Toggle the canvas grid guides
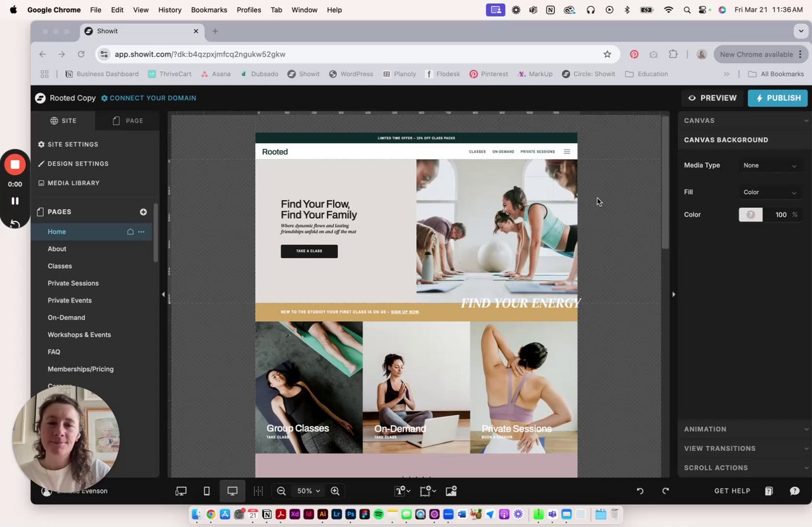The image size is (812, 527). click(x=258, y=491)
